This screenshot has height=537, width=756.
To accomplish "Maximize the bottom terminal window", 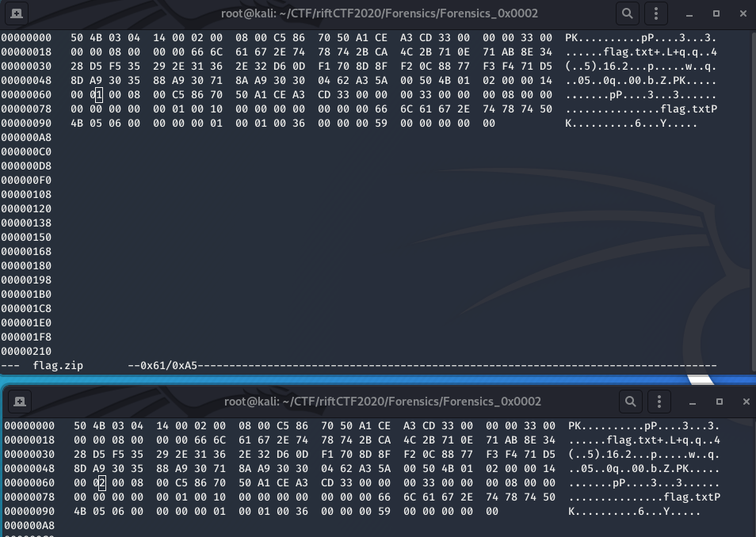I will [719, 402].
